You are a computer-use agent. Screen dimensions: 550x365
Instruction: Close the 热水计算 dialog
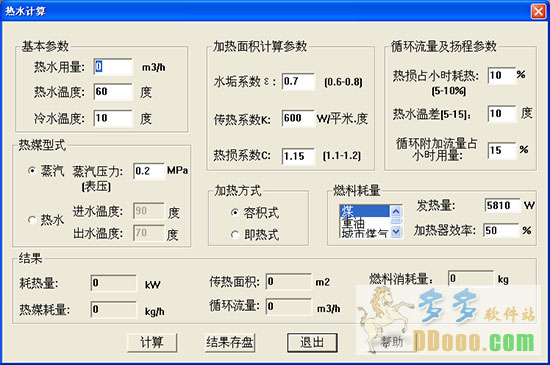click(x=538, y=11)
